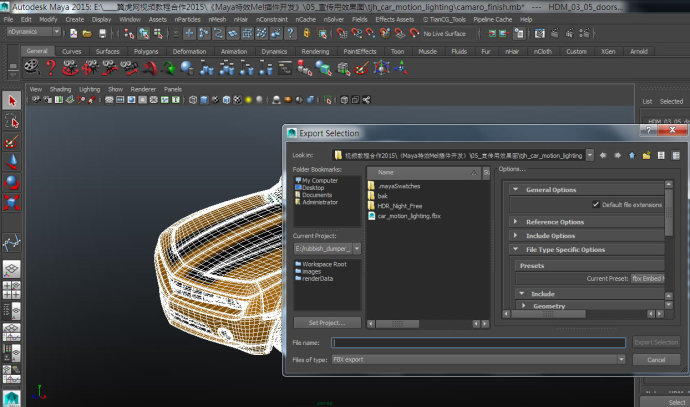This screenshot has width=690, height=407.
Task: Switch file browser to list view
Action: [x=661, y=155]
